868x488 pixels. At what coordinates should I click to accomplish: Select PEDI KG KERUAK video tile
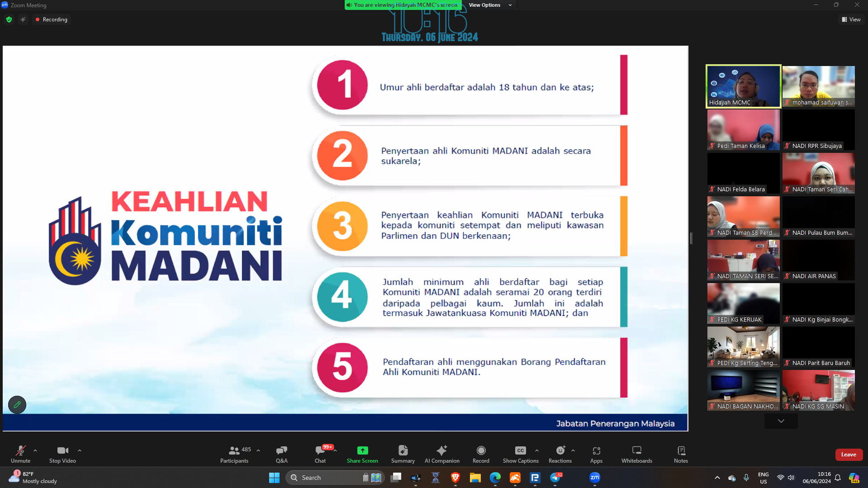[743, 303]
